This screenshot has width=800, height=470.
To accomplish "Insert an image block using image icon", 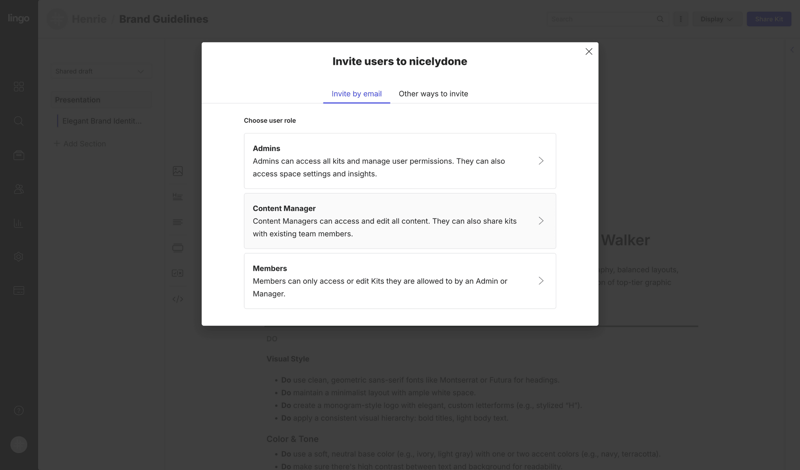I will point(177,171).
